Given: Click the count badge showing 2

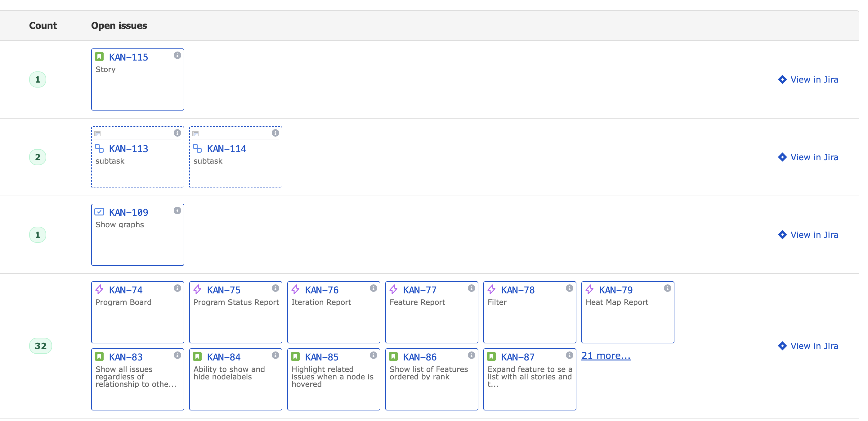Looking at the screenshot, I should coord(38,157).
